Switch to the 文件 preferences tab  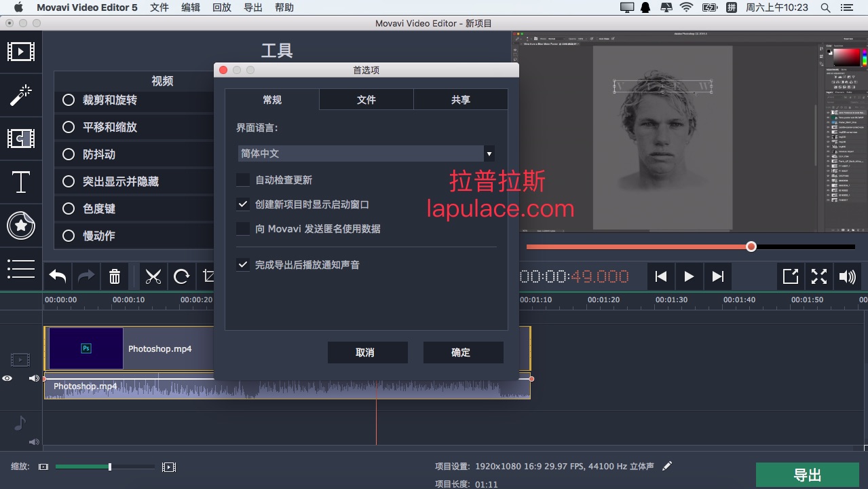coord(366,100)
